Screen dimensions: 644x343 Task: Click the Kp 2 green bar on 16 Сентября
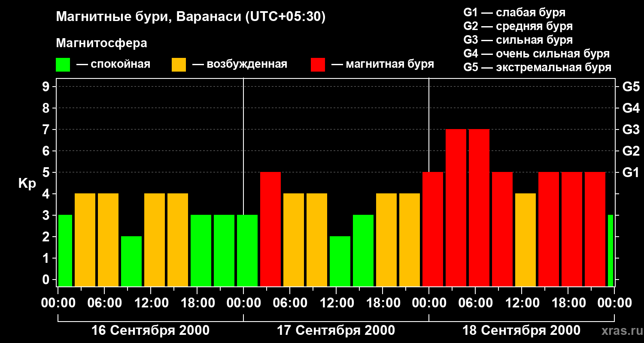131,262
